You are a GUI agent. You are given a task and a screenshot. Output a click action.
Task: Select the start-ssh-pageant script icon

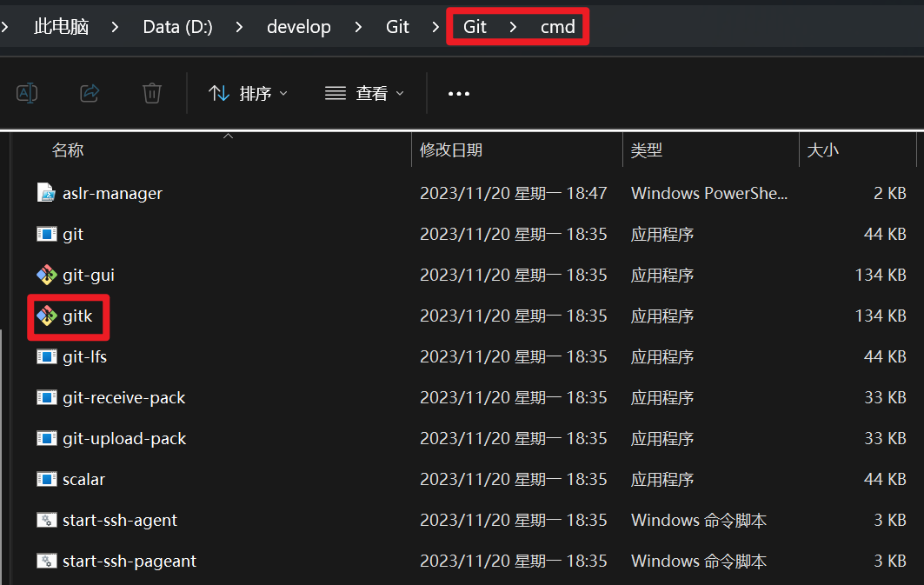pos(47,561)
